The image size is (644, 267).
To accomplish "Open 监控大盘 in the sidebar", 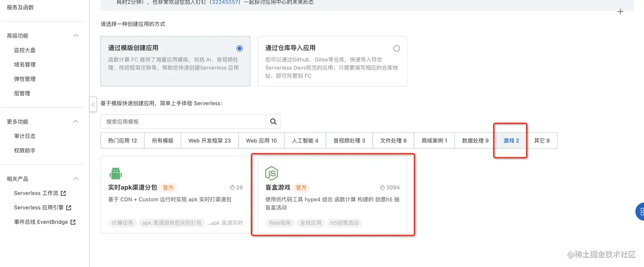I will (25, 50).
